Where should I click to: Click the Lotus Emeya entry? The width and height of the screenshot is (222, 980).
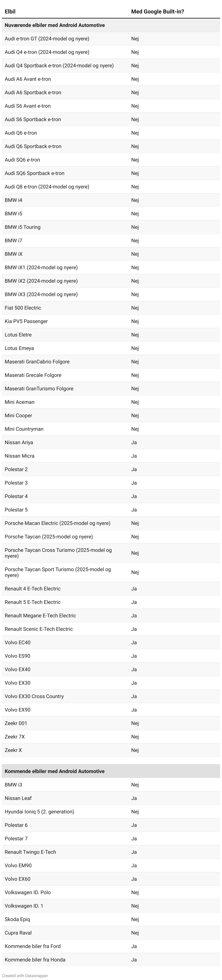pyautogui.click(x=19, y=348)
